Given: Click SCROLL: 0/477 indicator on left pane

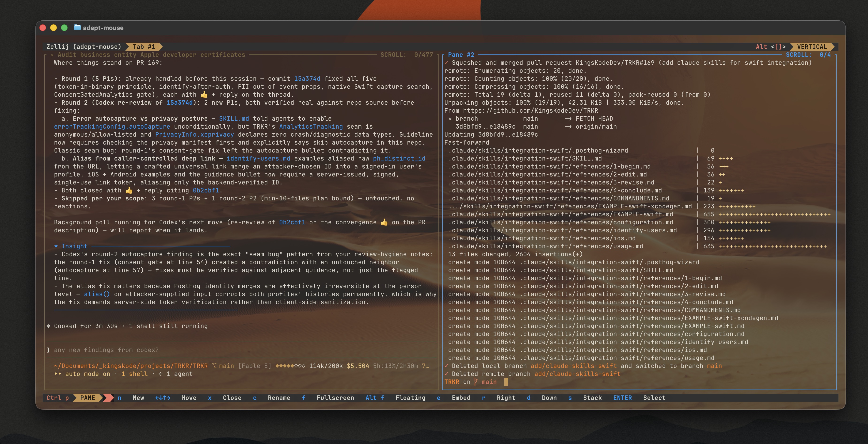Looking at the screenshot, I should (x=406, y=55).
